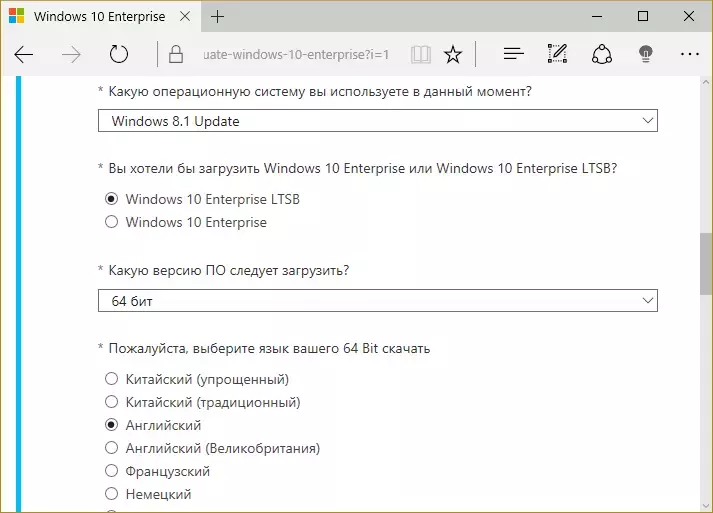The width and height of the screenshot is (713, 513).
Task: Click the address bar URL field
Action: point(296,55)
